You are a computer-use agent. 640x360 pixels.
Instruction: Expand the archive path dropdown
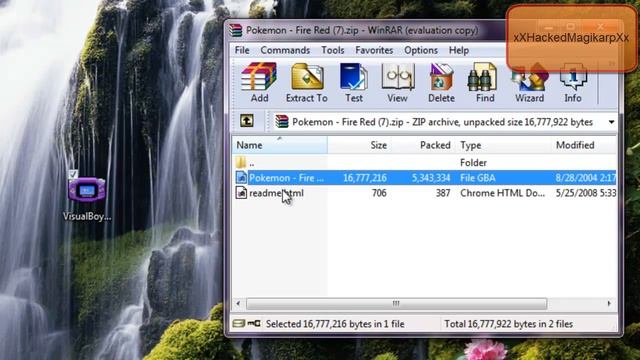pos(611,122)
